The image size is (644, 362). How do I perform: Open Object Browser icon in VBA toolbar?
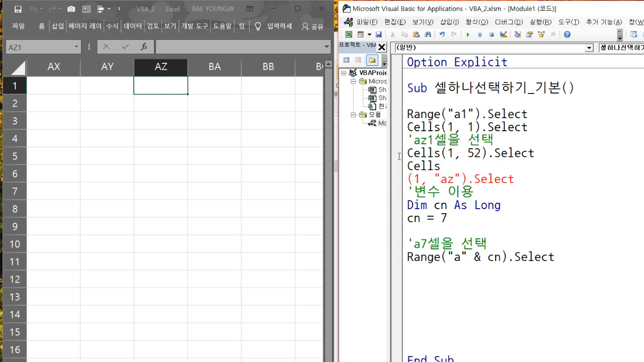pyautogui.click(x=541, y=35)
